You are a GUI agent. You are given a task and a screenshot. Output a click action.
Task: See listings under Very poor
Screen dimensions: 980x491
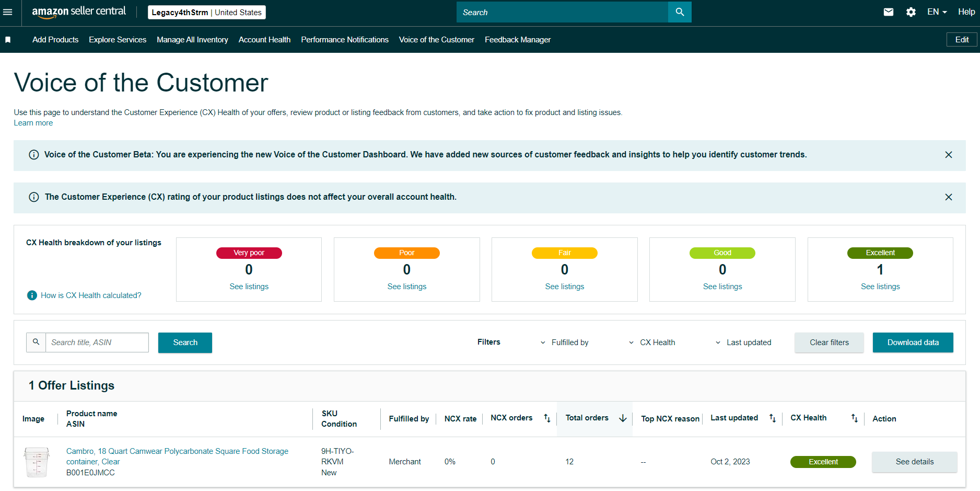click(x=249, y=287)
